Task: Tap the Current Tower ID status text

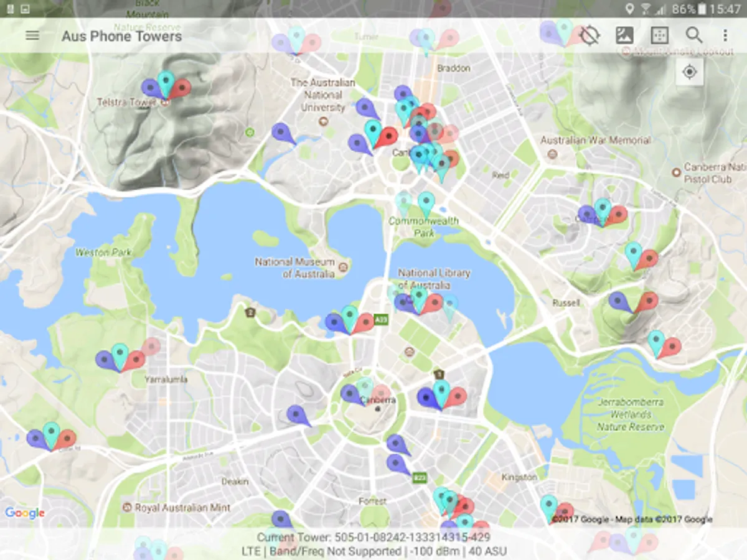Action: tap(374, 537)
